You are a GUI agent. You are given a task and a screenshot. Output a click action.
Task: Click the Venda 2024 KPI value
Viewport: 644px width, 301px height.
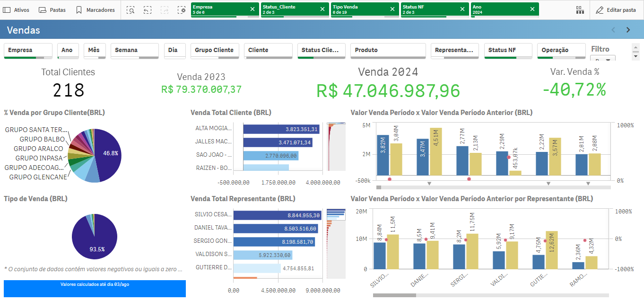coord(388,90)
